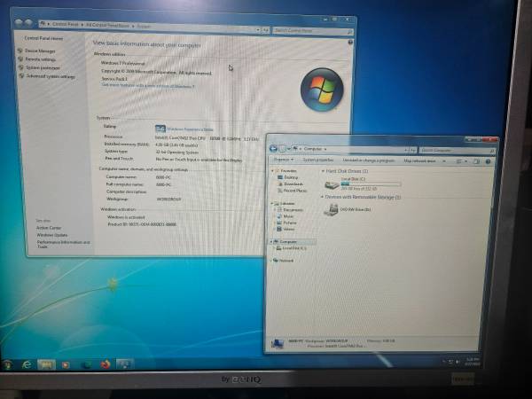Select Documents in the Libraries tree
This screenshot has height=399, width=532.
293,209
